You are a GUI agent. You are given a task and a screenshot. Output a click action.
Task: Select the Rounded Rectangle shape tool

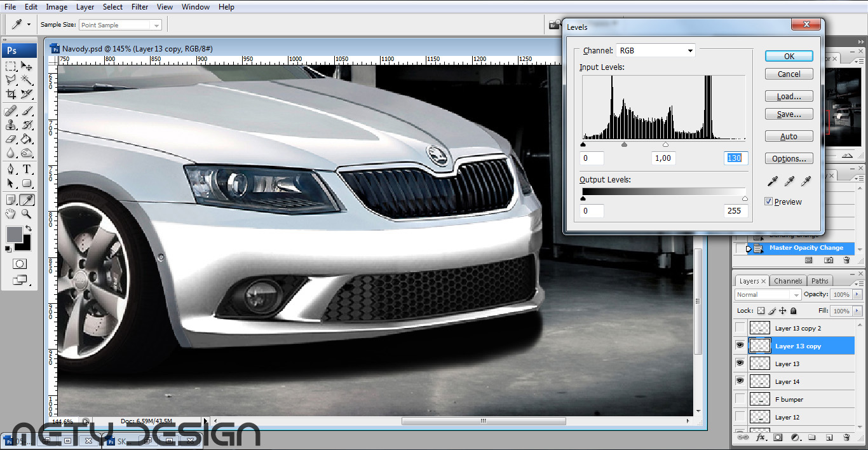click(27, 184)
